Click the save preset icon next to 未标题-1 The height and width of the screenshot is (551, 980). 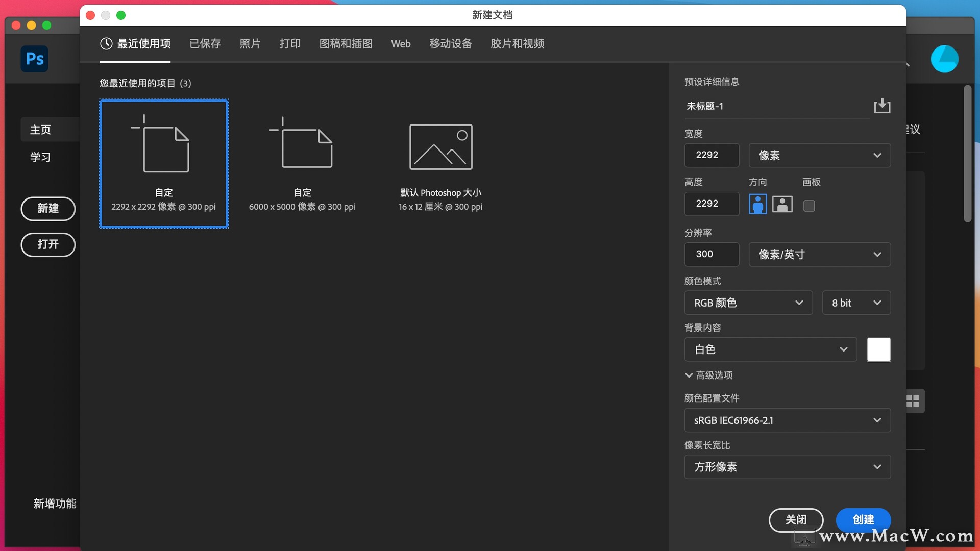(881, 106)
